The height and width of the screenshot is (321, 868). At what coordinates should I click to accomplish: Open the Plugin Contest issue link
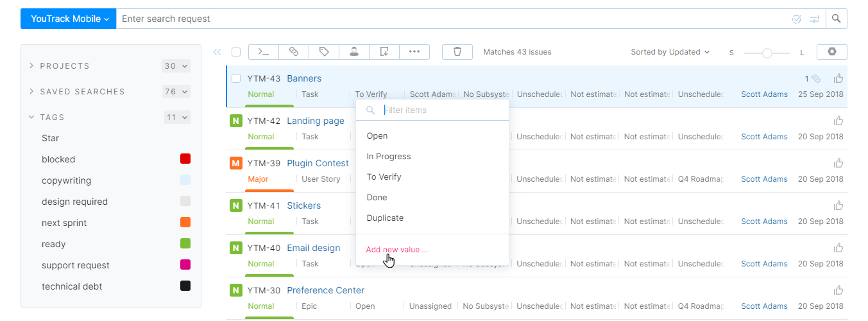pos(318,163)
